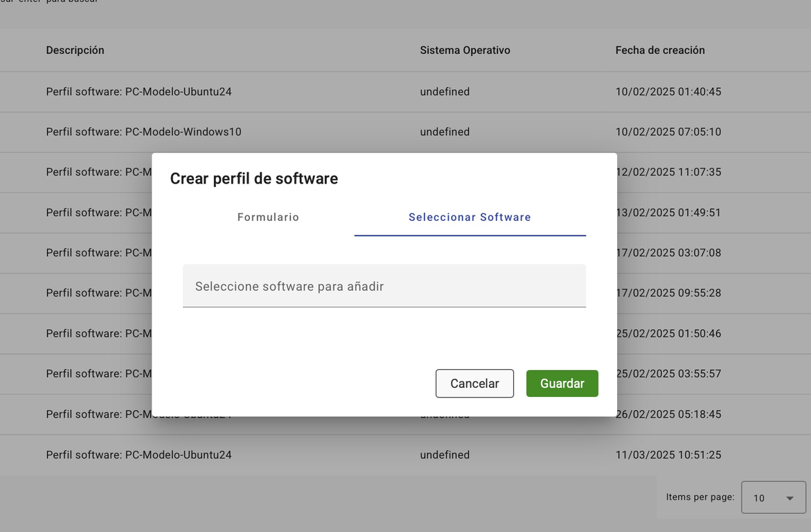The height and width of the screenshot is (532, 811).
Task: Click the 'Crear perfil de software' dialog title
Action: pyautogui.click(x=253, y=179)
